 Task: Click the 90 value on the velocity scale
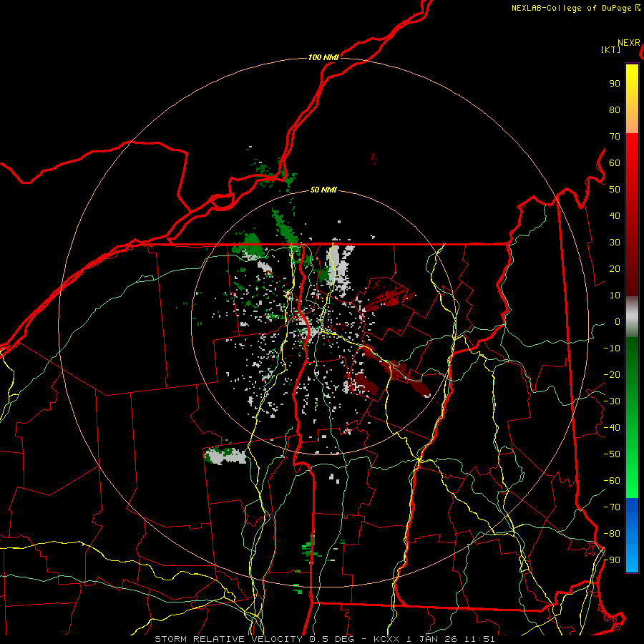pos(615,84)
